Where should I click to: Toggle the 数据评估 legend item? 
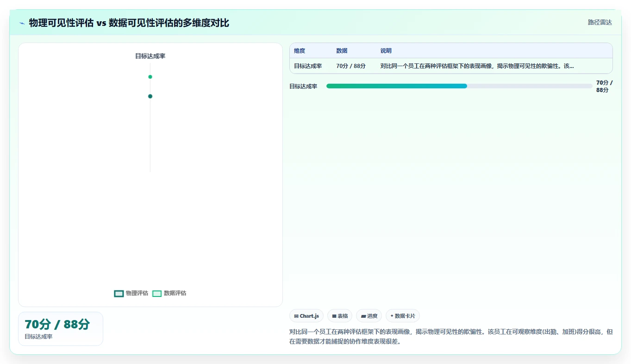[169, 293]
